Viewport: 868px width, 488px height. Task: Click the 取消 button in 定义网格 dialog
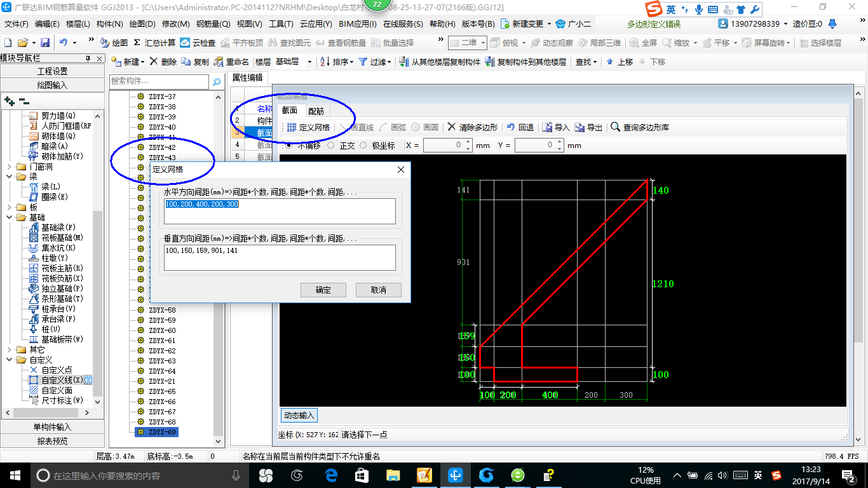pyautogui.click(x=378, y=290)
